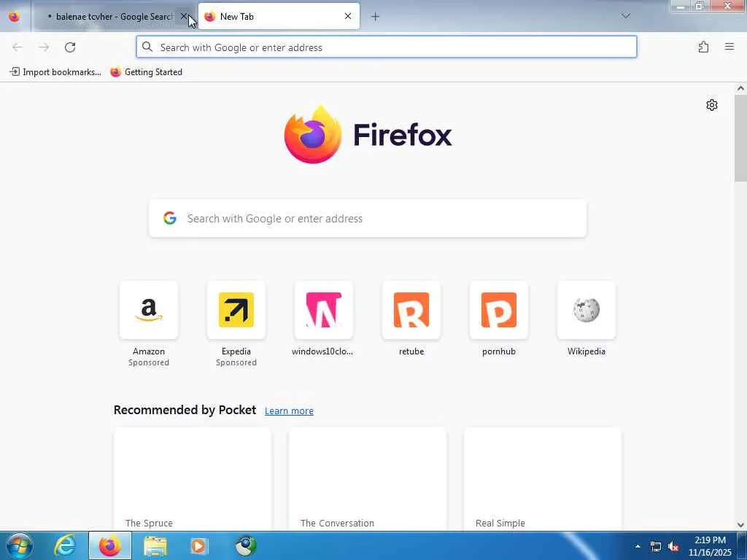
Task: Focus the address bar field
Action: point(387,47)
